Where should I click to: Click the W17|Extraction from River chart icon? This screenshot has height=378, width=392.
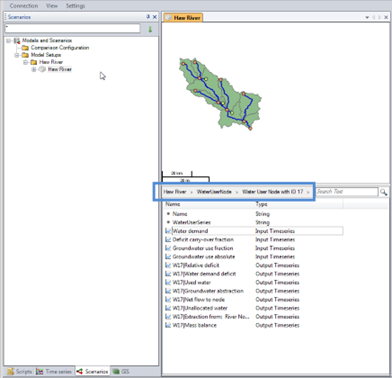[168, 317]
